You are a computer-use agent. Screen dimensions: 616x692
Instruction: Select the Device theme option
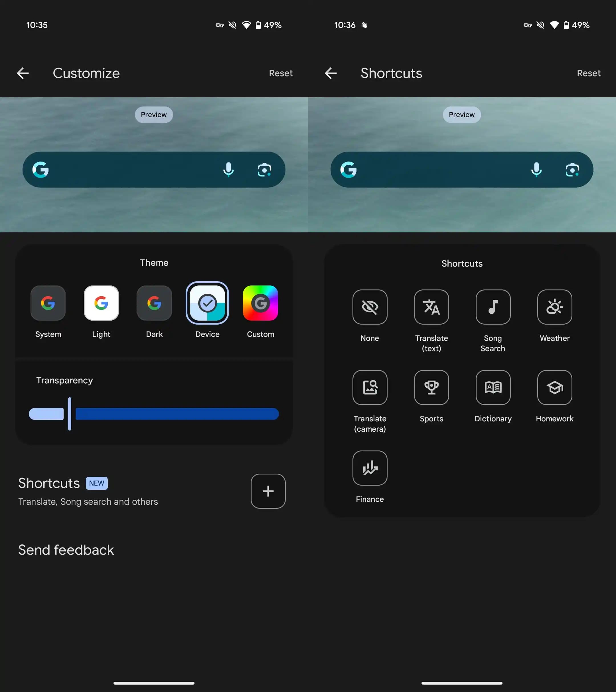click(208, 303)
